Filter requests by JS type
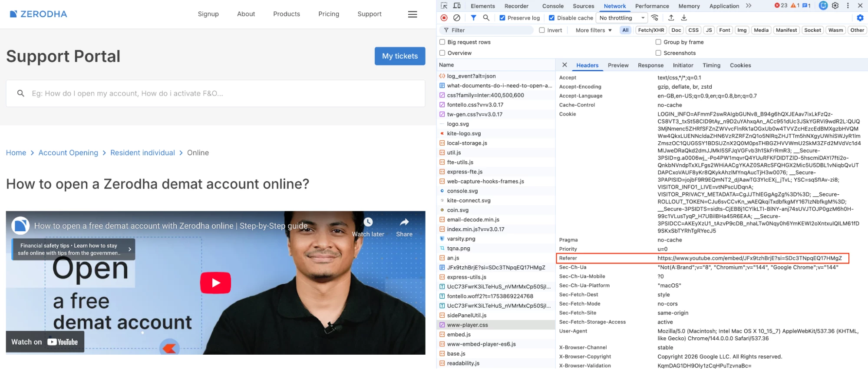The width and height of the screenshot is (868, 369). (x=709, y=30)
